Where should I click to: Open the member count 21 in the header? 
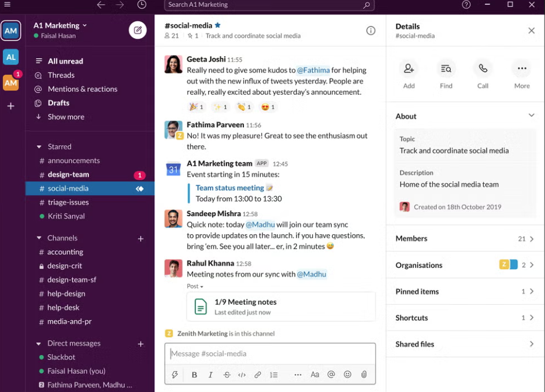click(172, 36)
